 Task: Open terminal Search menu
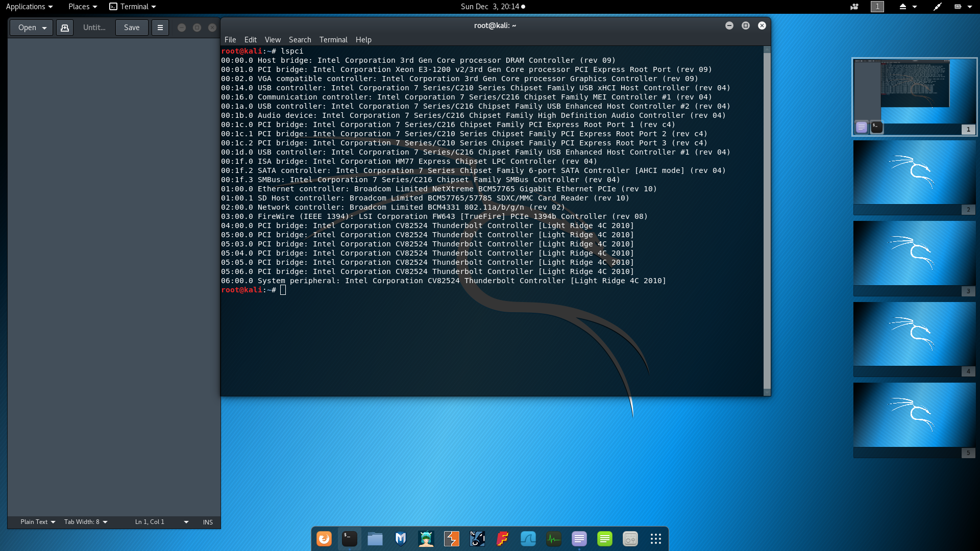coord(300,40)
